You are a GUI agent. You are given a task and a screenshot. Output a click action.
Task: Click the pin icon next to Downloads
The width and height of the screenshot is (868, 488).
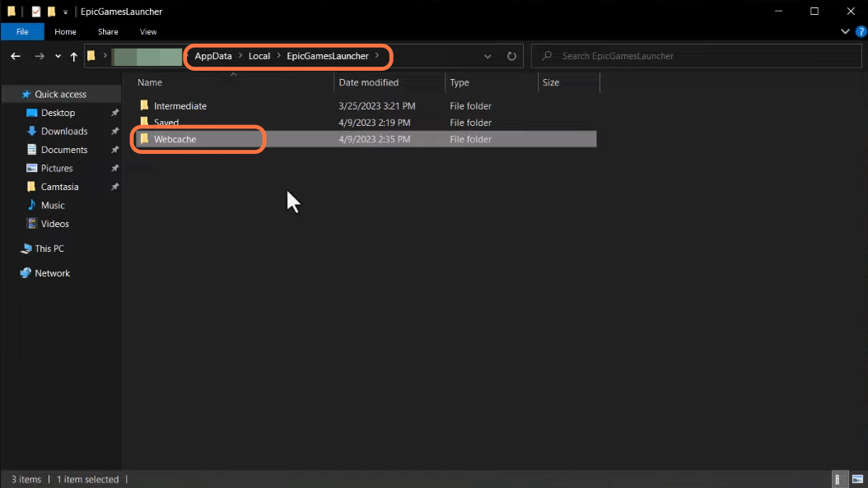pos(114,131)
